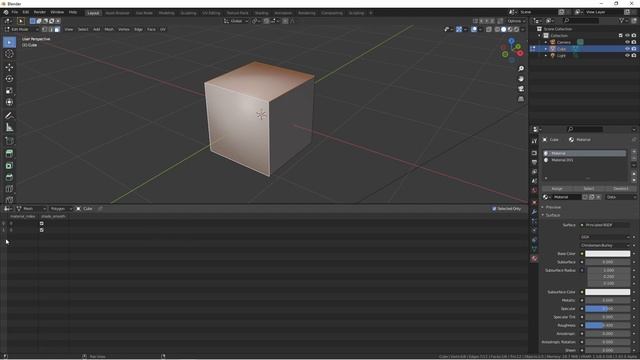Open the Output properties tab icon
Screen dimensions: 640x360
(x=534, y=162)
